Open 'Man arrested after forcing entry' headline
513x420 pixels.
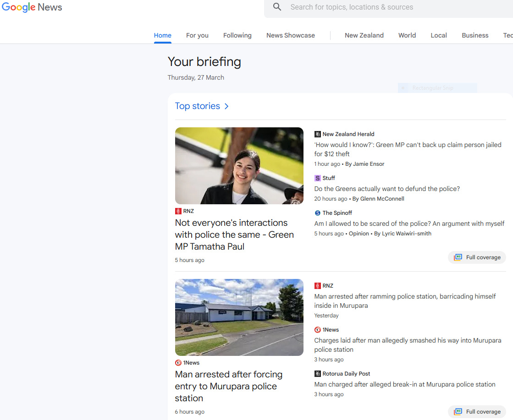point(229,386)
